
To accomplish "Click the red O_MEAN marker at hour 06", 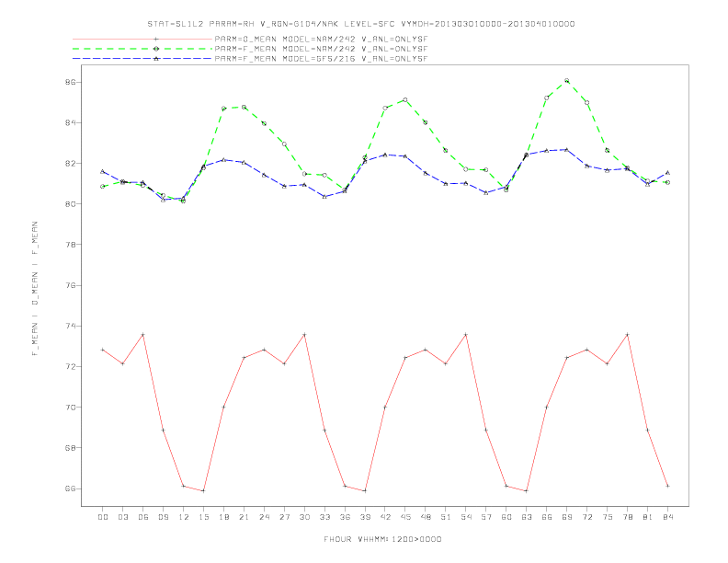I will tap(143, 335).
